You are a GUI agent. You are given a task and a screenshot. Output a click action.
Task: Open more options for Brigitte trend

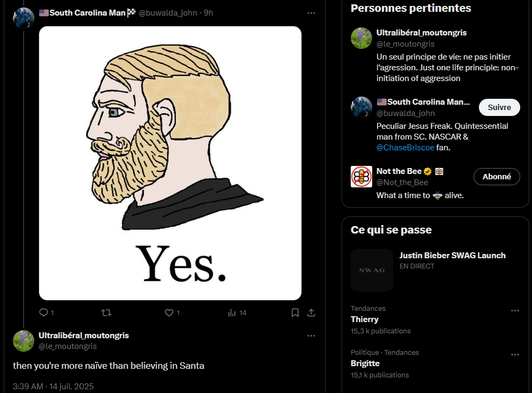tap(515, 355)
